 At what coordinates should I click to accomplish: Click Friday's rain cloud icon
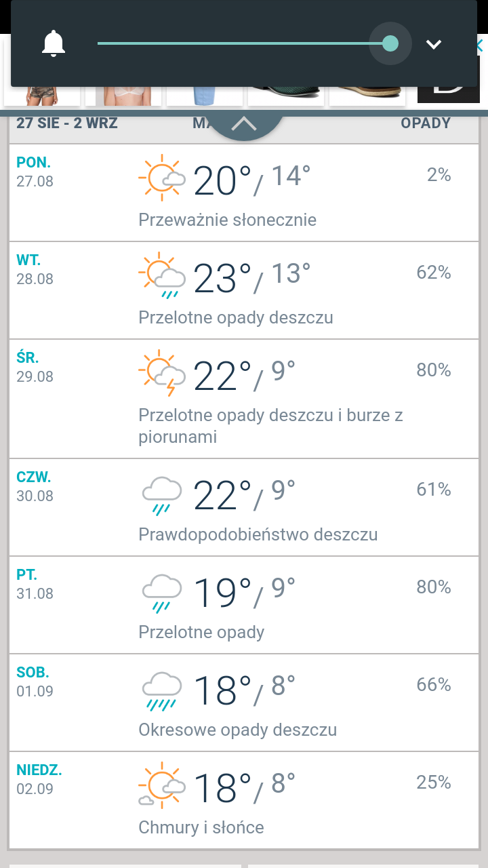tap(162, 592)
